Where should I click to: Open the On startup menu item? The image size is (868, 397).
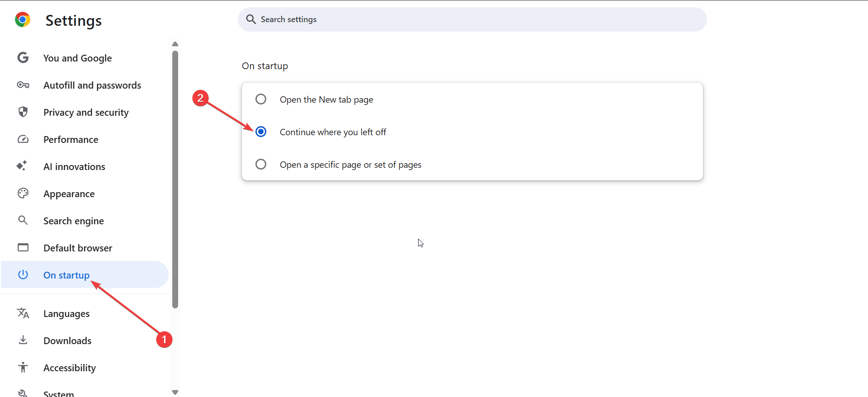66,275
